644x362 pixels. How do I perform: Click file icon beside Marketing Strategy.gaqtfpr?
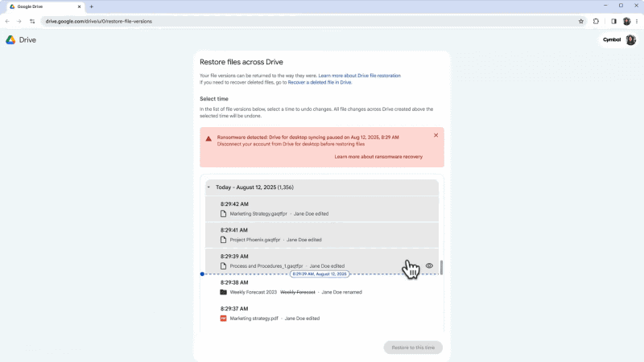(x=224, y=213)
